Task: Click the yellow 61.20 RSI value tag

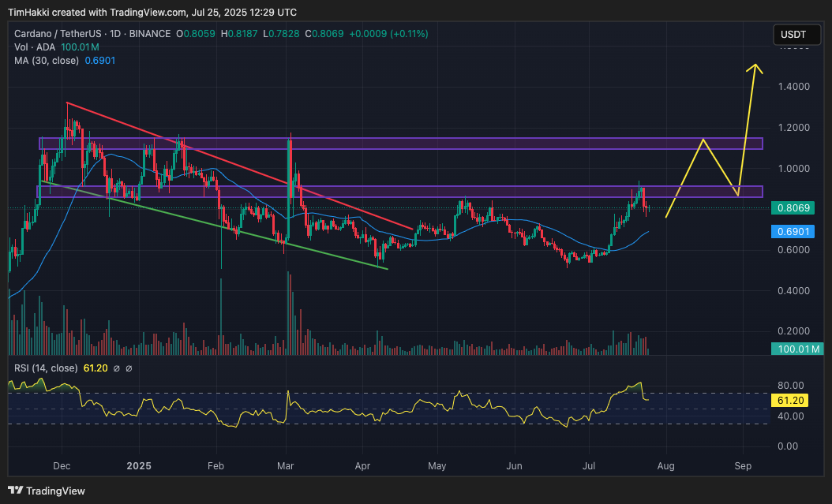Action: (x=791, y=401)
